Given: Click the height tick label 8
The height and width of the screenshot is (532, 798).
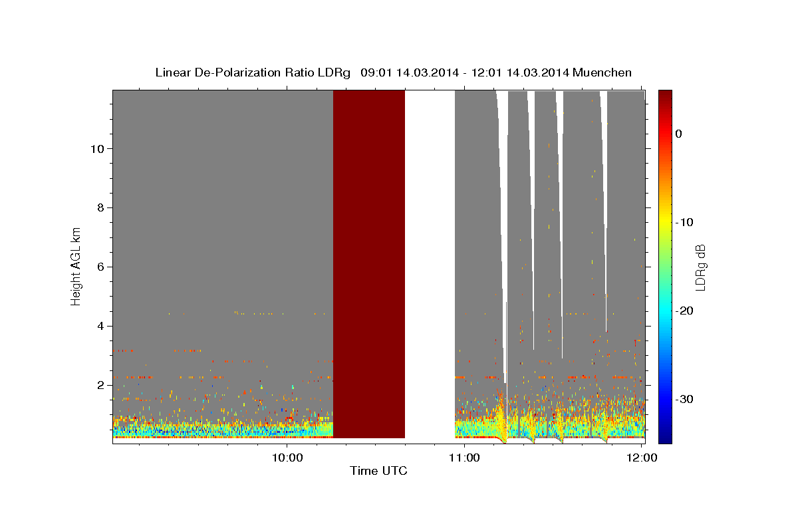Looking at the screenshot, I should coord(99,207).
